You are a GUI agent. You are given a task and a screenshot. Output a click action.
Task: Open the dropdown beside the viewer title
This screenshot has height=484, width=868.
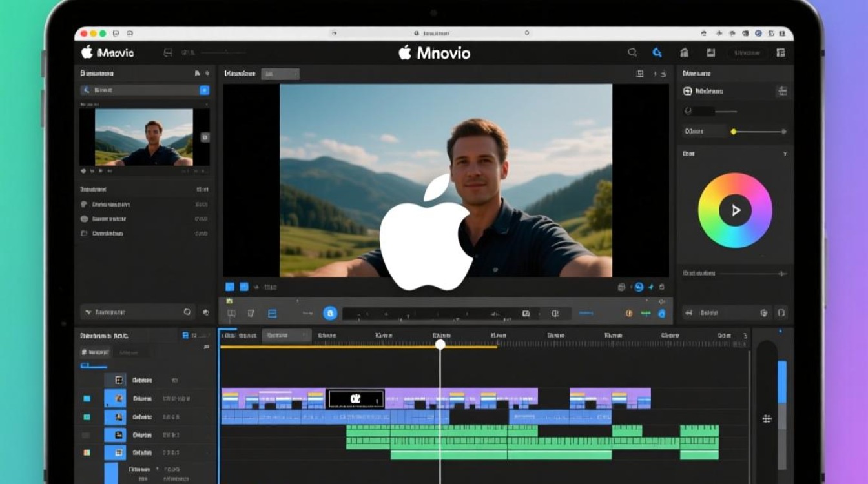pyautogui.click(x=280, y=74)
